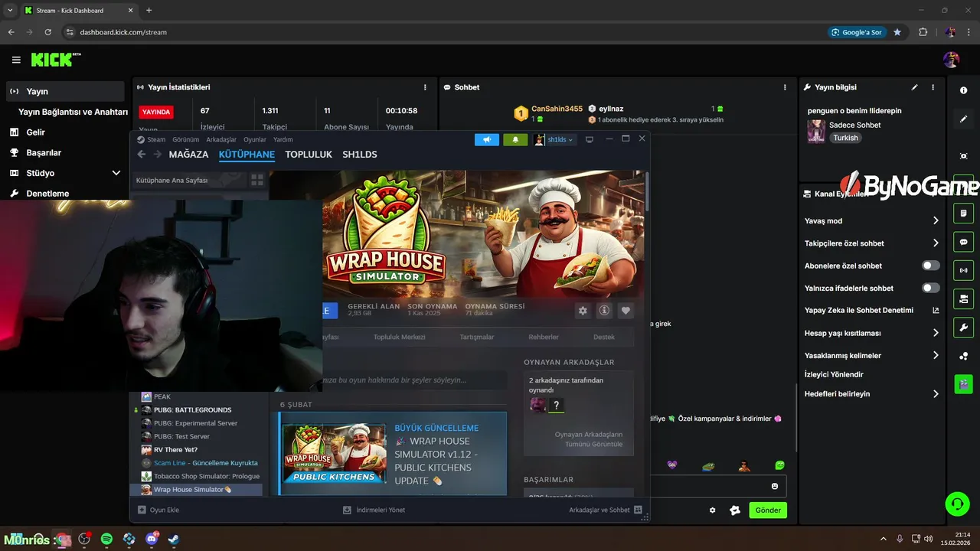Click Chrome address bar URL
Image resolution: width=980 pixels, height=551 pixels.
click(x=123, y=32)
